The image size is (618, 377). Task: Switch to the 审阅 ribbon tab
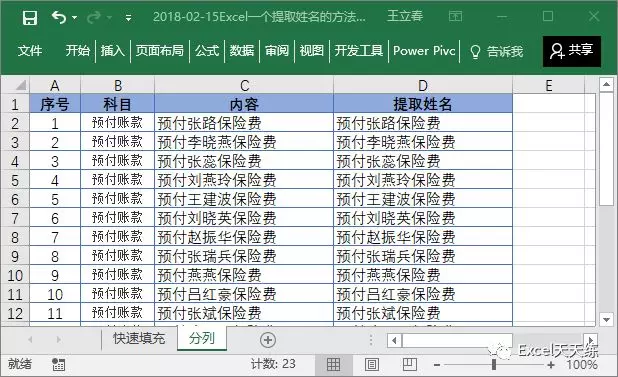pos(277,51)
